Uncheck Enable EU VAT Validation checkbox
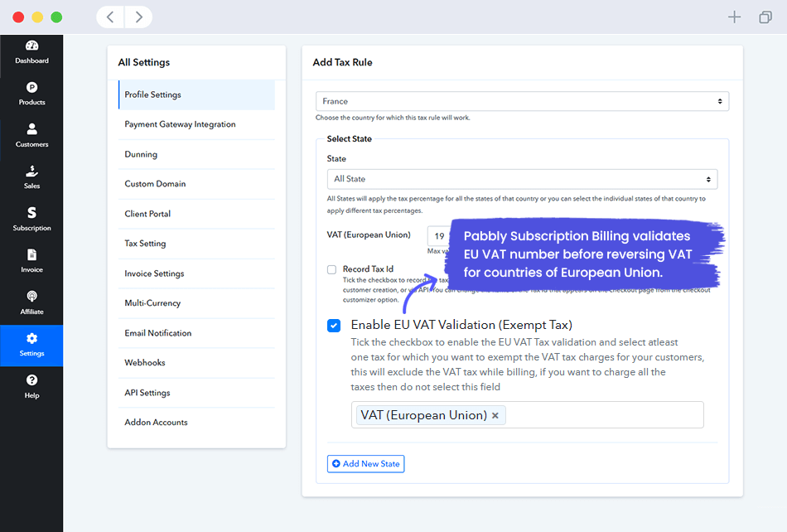 [x=333, y=326]
